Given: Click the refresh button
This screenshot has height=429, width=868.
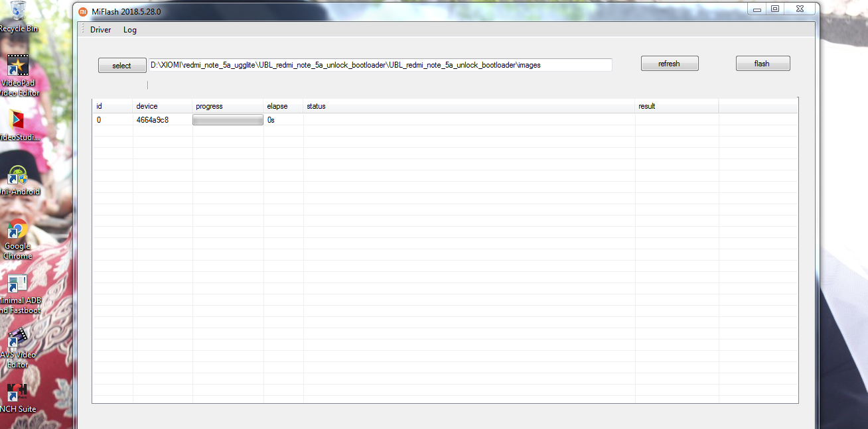Looking at the screenshot, I should click(x=670, y=64).
